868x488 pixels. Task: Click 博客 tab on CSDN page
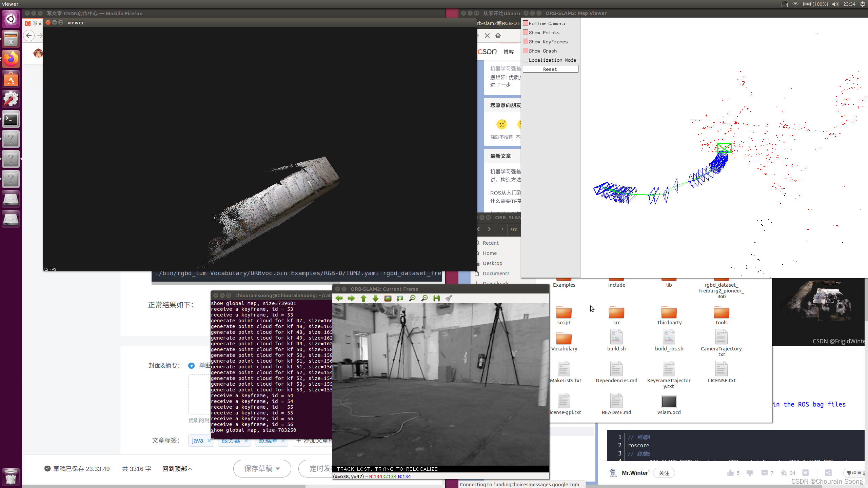[508, 52]
